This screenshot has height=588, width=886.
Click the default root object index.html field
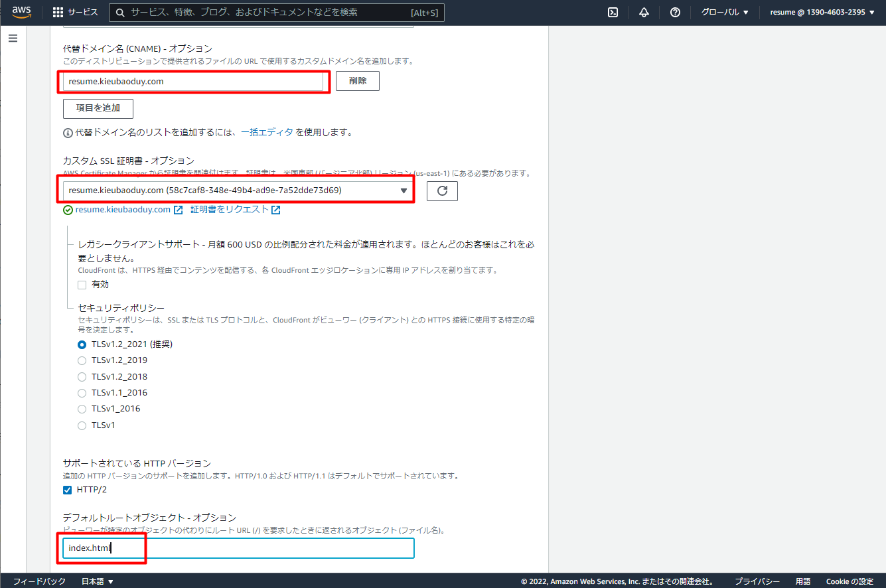238,548
